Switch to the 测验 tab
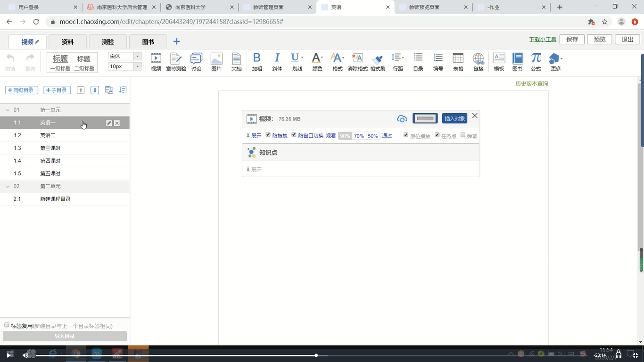This screenshot has width=644, height=362. point(108,42)
